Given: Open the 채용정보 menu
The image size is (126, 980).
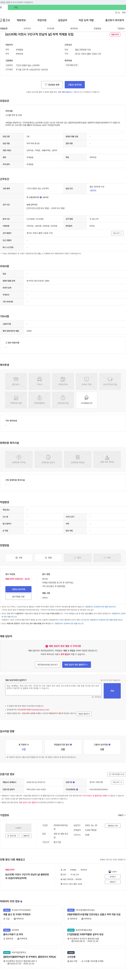Looking at the screenshot, I should (21, 20).
